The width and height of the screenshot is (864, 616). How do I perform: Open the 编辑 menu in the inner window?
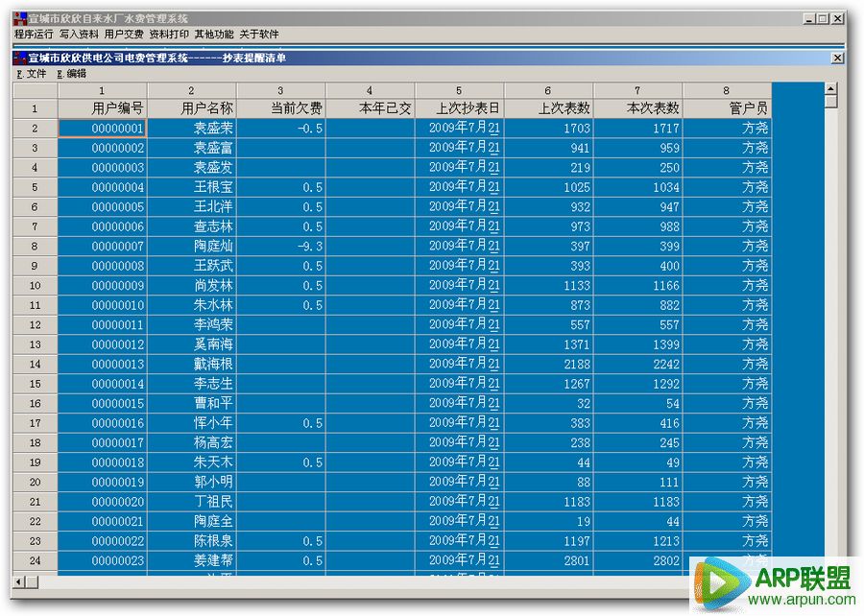coord(71,74)
